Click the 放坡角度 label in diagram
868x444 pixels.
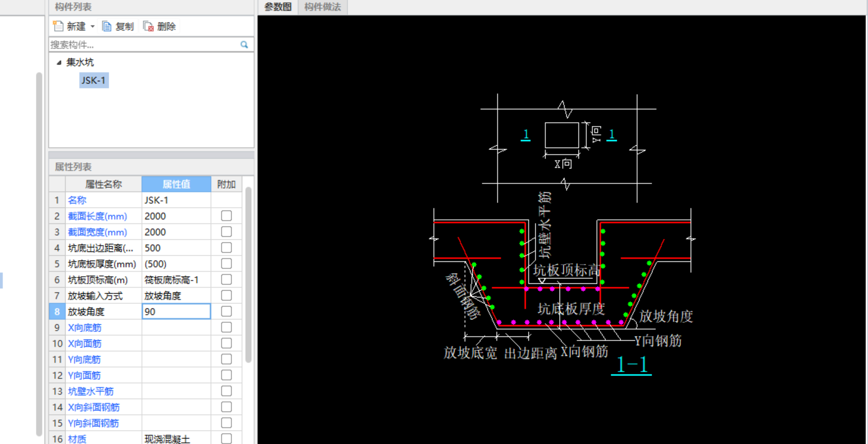(666, 317)
